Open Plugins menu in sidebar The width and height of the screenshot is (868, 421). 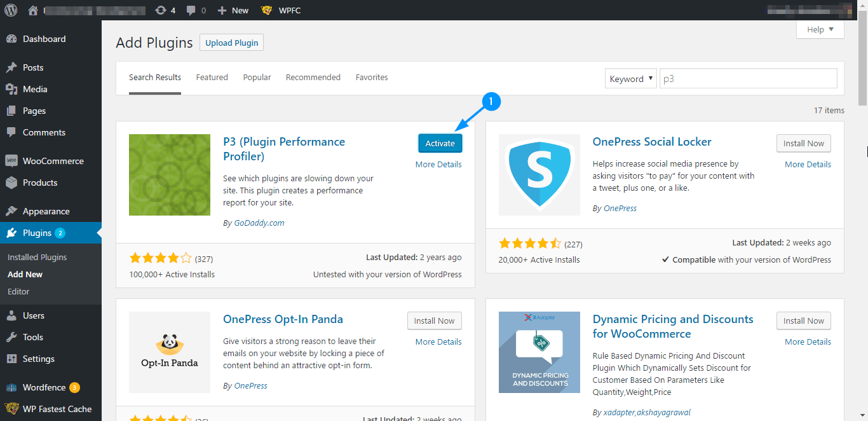[51, 233]
